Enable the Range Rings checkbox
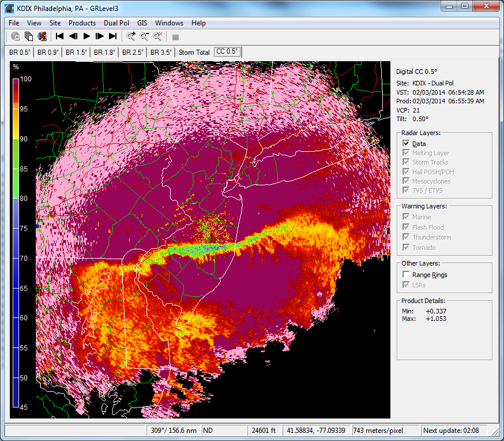 [x=406, y=275]
